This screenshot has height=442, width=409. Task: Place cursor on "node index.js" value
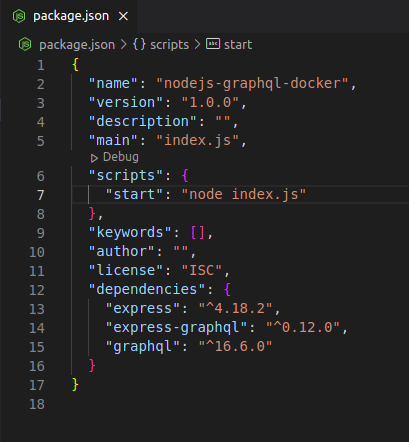click(x=244, y=194)
